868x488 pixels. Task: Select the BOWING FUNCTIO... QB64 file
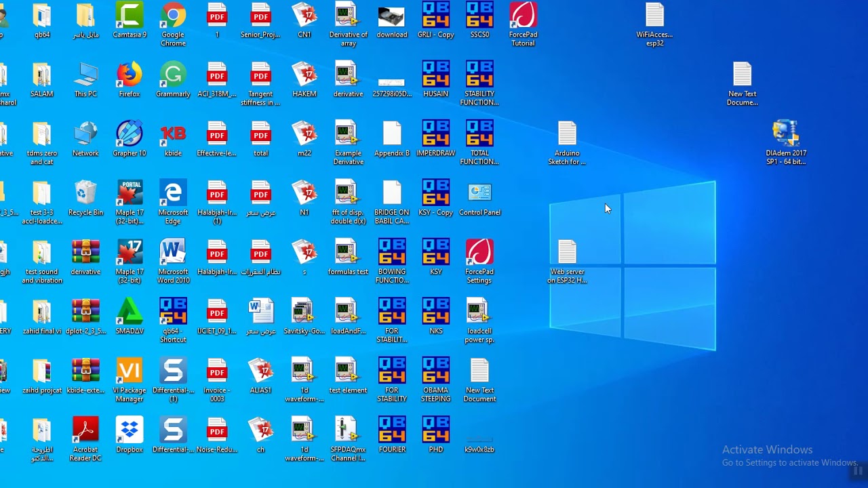(x=392, y=262)
